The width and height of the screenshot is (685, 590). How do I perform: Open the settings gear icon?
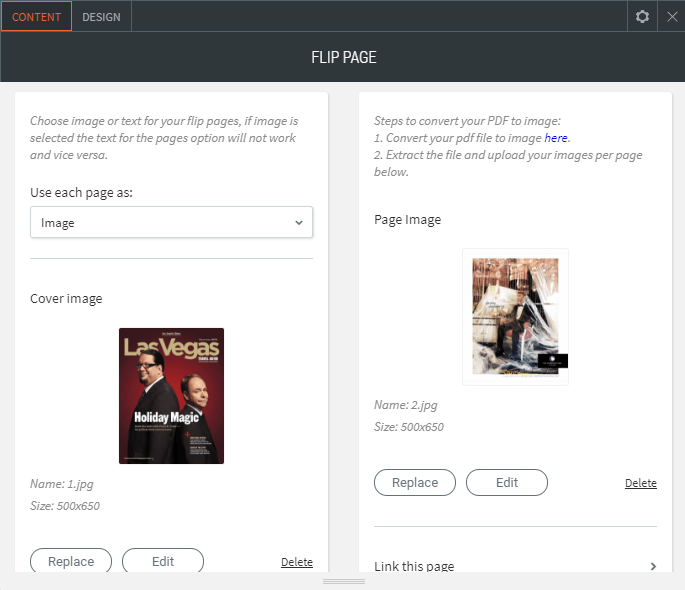(x=642, y=16)
